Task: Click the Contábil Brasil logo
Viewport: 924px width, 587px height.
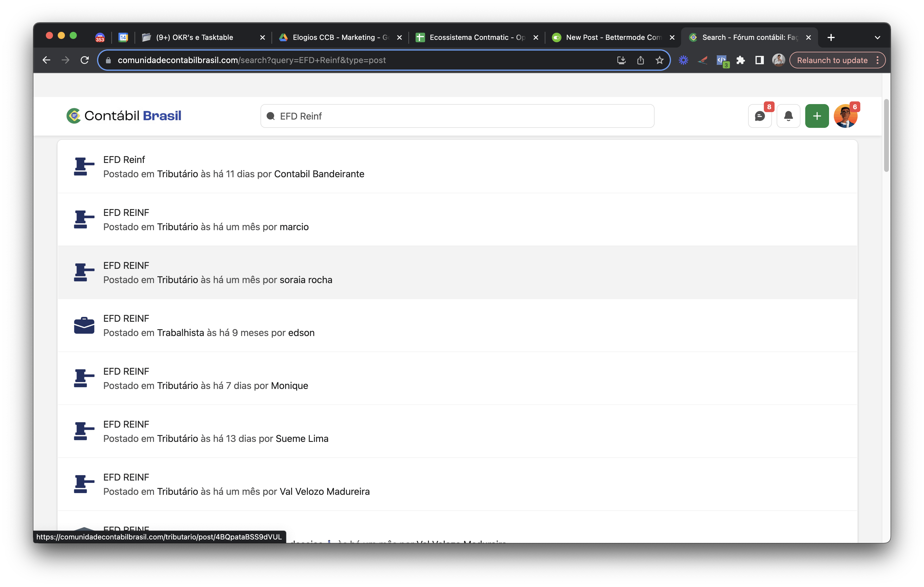Action: 124,115
